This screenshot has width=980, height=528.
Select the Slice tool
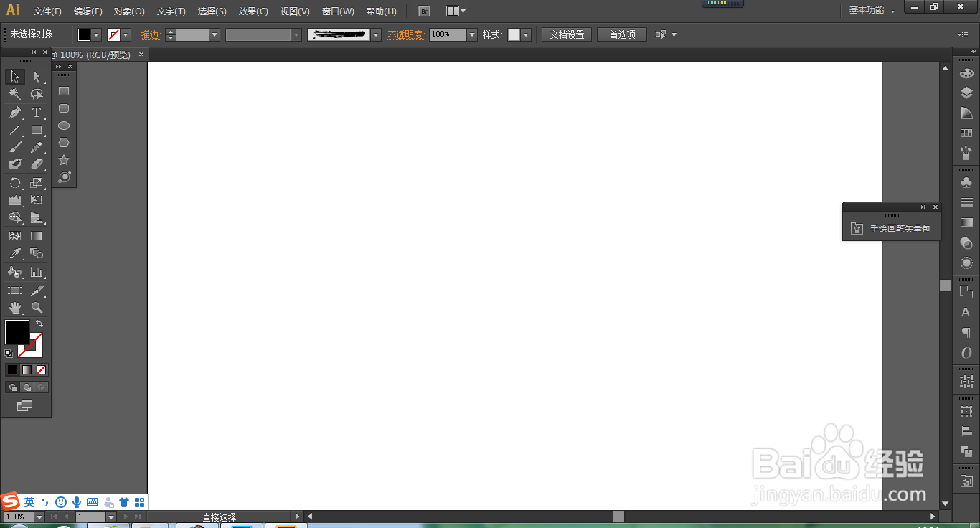(37, 291)
